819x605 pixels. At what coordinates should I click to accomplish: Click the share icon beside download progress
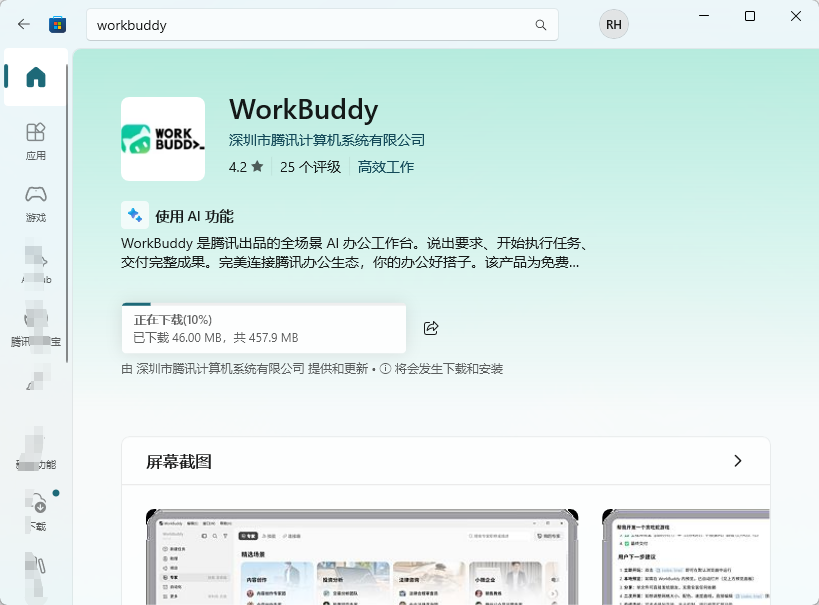coord(431,328)
